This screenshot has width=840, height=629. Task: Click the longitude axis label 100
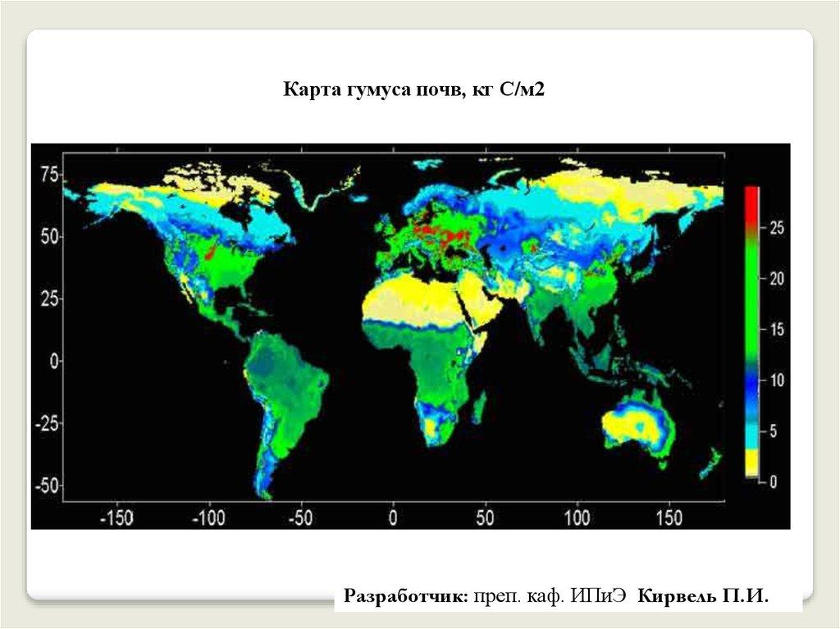577,517
